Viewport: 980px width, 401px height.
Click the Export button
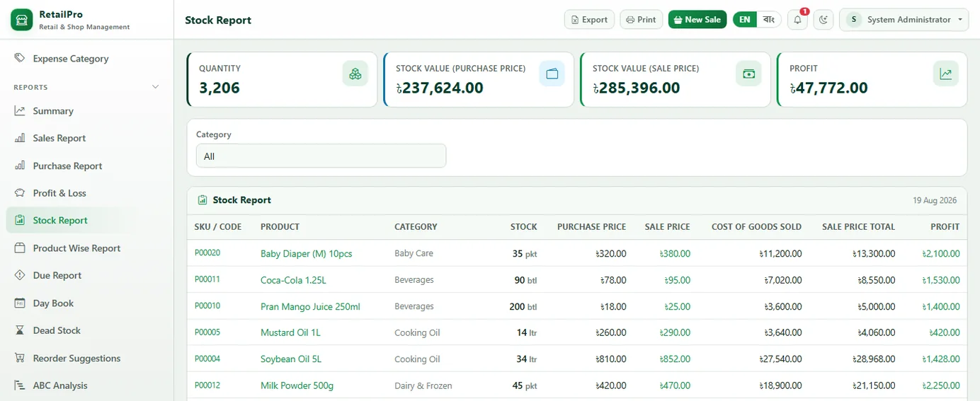(x=589, y=20)
